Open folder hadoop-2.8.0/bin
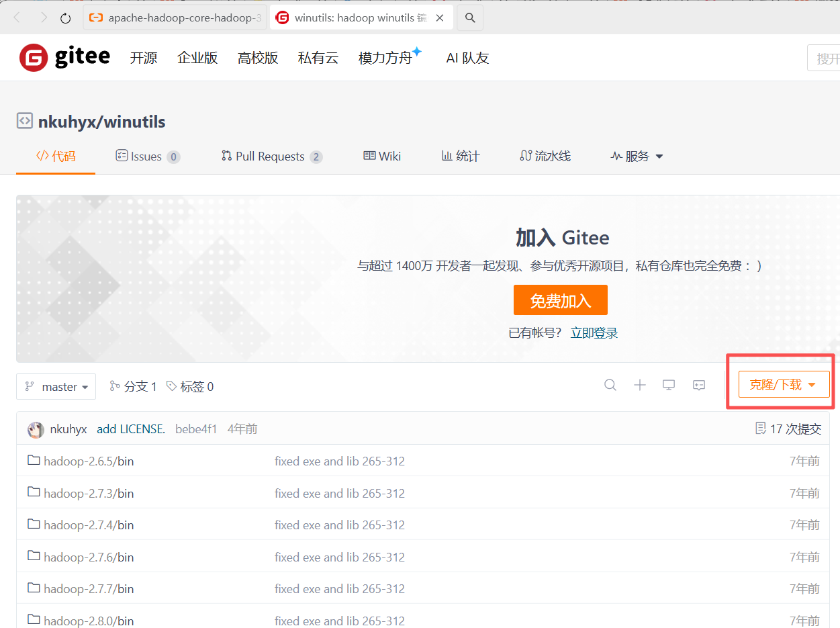The width and height of the screenshot is (840, 628). click(89, 621)
